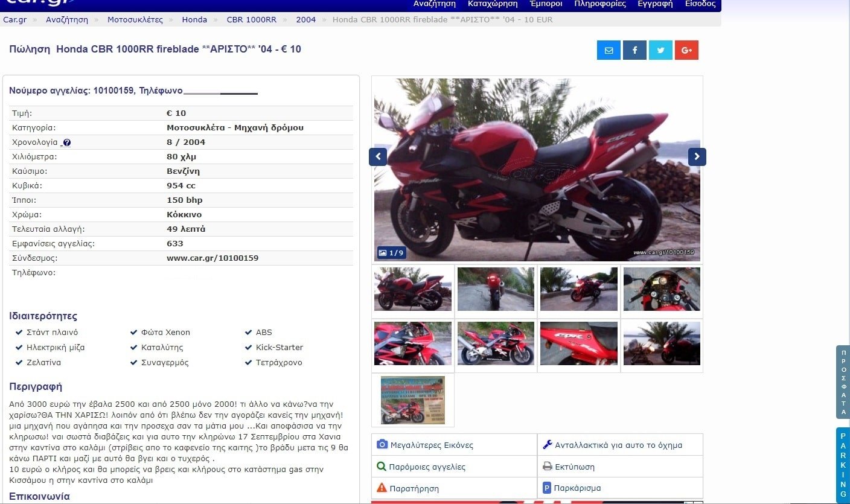Click the 150 bhp horsepower value
This screenshot has width=850, height=504.
(x=185, y=200)
